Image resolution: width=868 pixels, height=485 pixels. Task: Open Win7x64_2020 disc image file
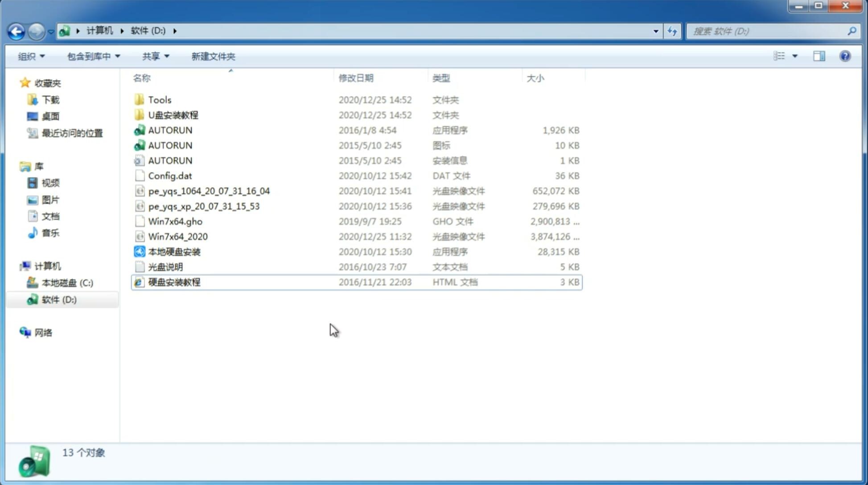177,236
